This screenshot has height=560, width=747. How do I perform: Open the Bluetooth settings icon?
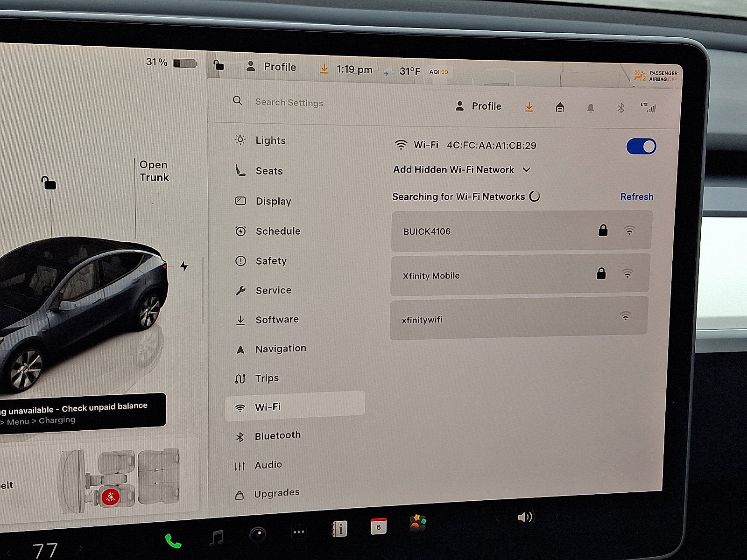point(620,108)
